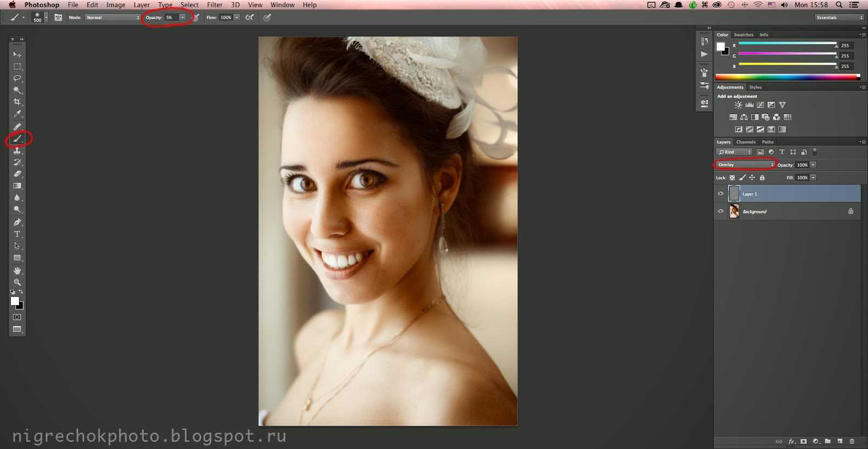Screen dimensions: 868x449
Task: Delete the layer using the trash icon
Action: [852, 441]
